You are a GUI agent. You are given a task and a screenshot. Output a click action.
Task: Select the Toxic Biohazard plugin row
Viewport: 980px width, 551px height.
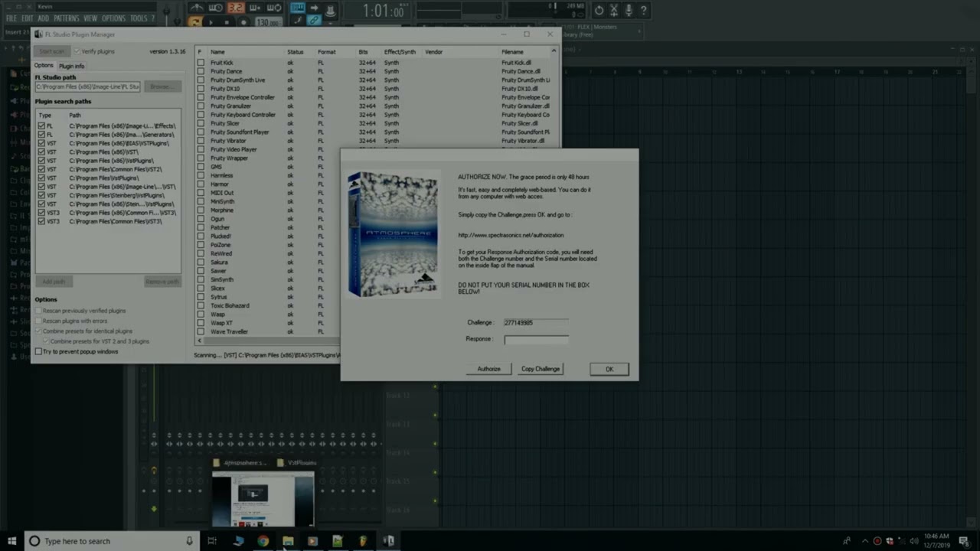(266, 305)
